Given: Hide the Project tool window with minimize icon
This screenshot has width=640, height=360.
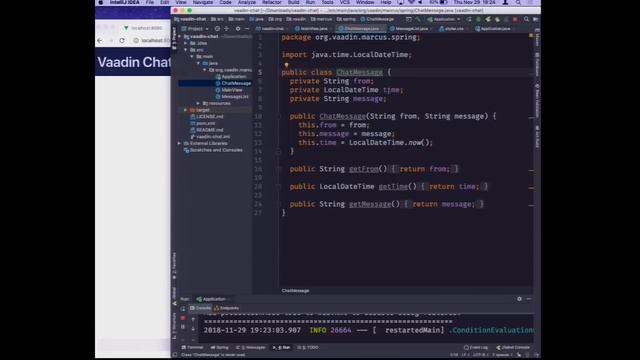Looking at the screenshot, I should (247, 29).
